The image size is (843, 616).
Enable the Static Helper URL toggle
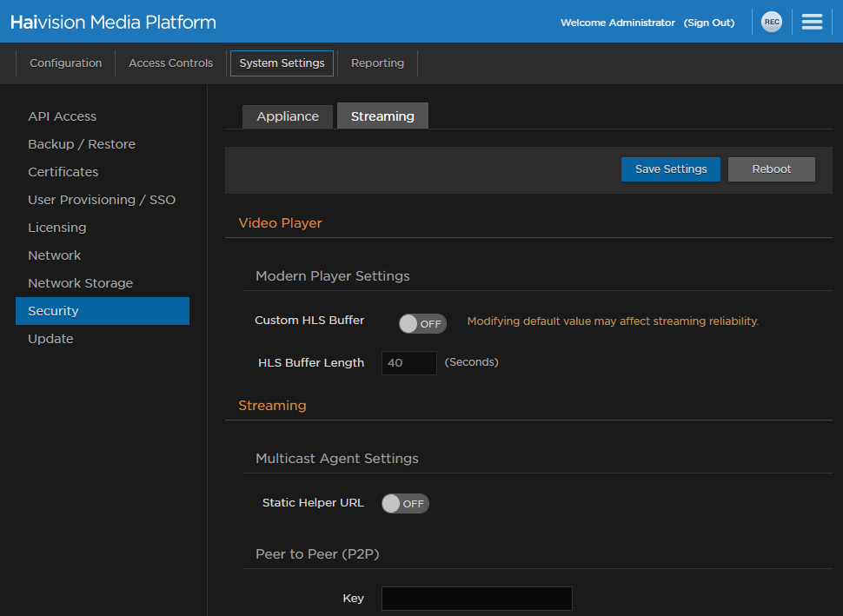(405, 503)
